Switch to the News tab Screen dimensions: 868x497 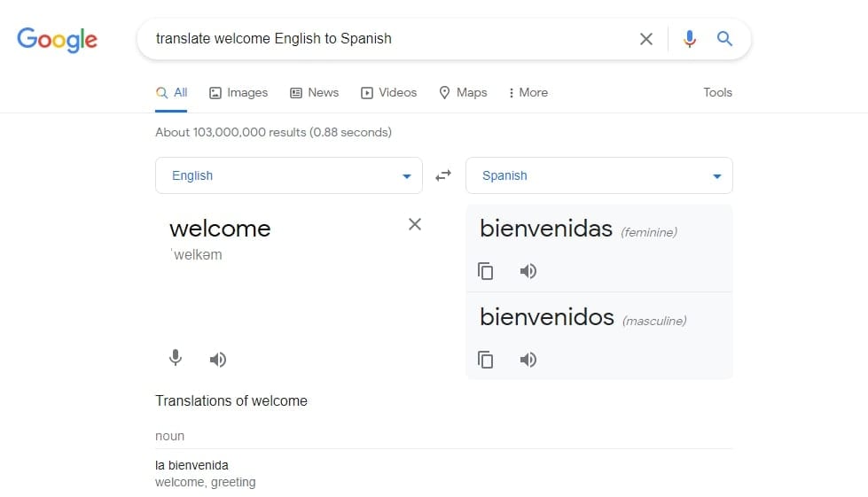click(315, 92)
